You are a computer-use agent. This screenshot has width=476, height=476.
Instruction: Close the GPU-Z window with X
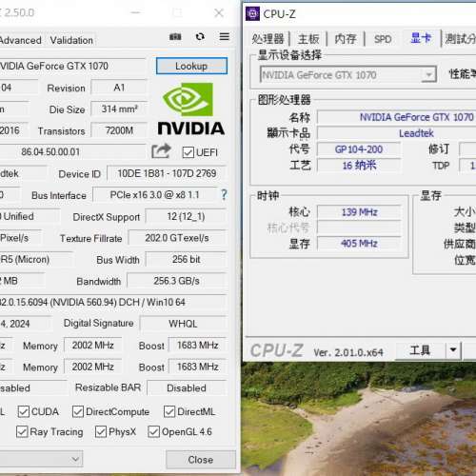[219, 13]
